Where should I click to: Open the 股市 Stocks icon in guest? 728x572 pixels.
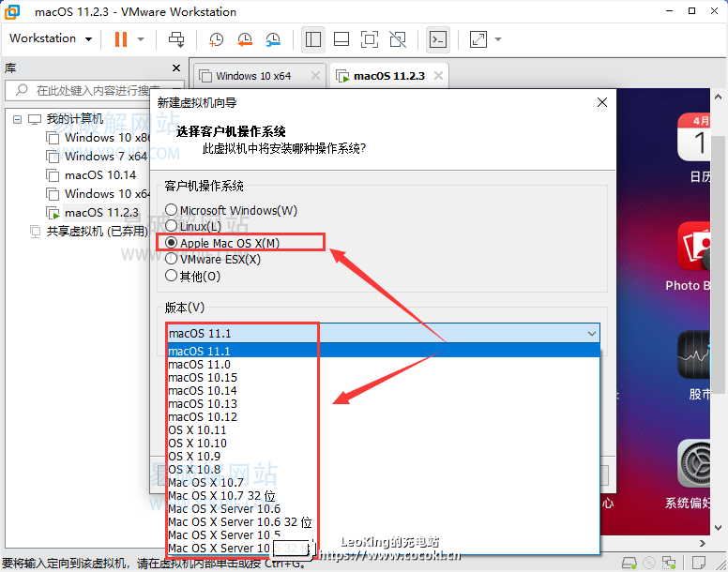(x=693, y=354)
